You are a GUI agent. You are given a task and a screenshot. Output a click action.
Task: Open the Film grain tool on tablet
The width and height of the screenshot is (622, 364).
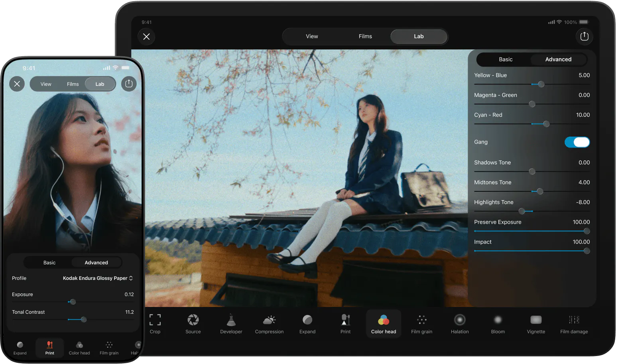click(x=421, y=324)
